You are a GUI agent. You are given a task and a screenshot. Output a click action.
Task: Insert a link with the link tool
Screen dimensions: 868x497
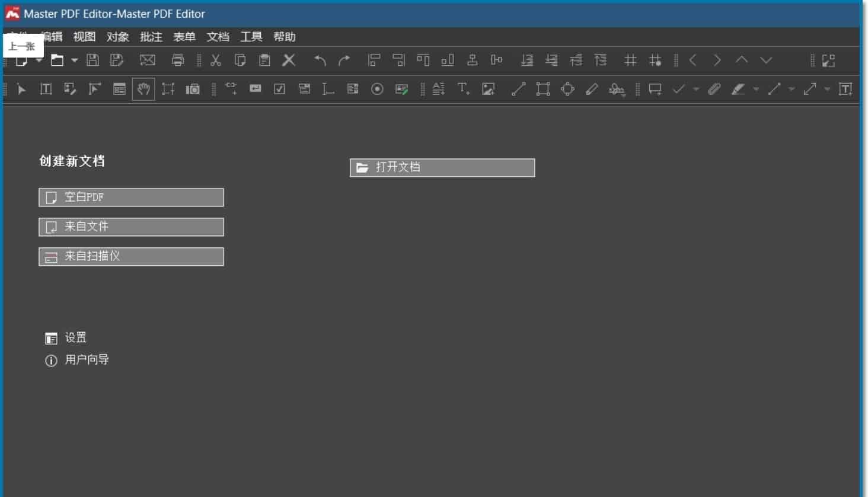pyautogui.click(x=231, y=88)
